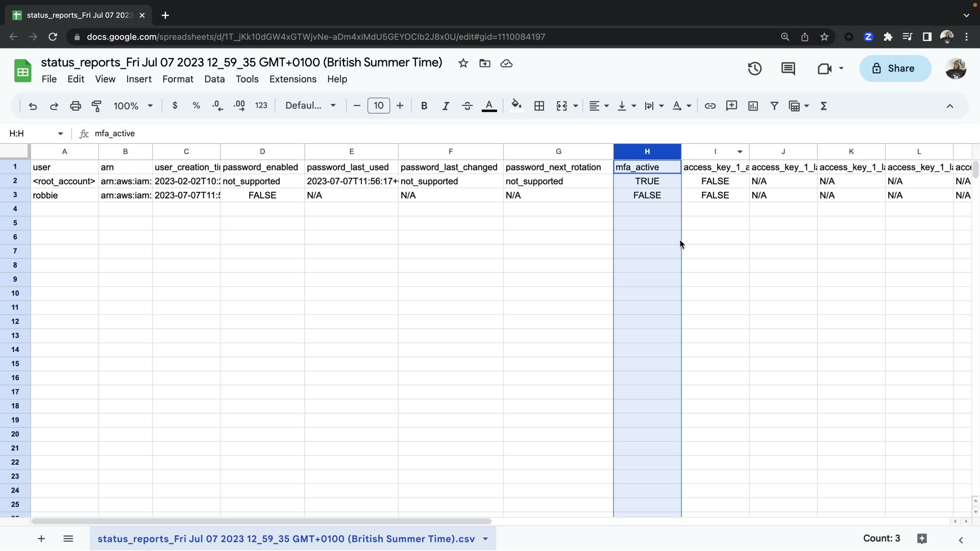
Task: Open the functions sigma icon
Action: pyautogui.click(x=823, y=106)
